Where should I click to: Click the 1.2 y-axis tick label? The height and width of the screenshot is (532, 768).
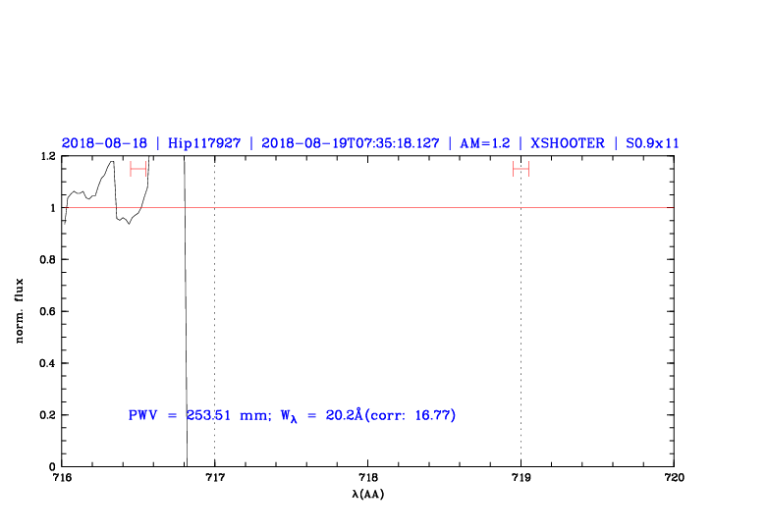pyautogui.click(x=47, y=156)
